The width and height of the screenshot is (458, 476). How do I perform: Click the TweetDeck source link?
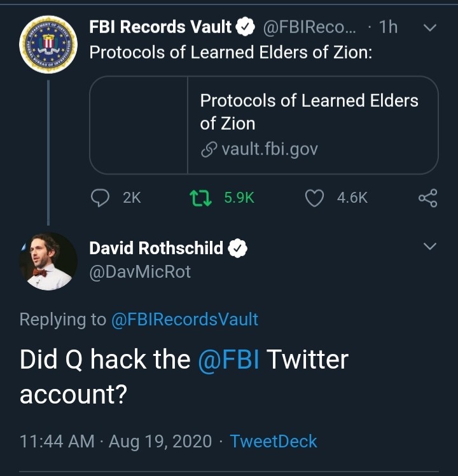coord(273,441)
